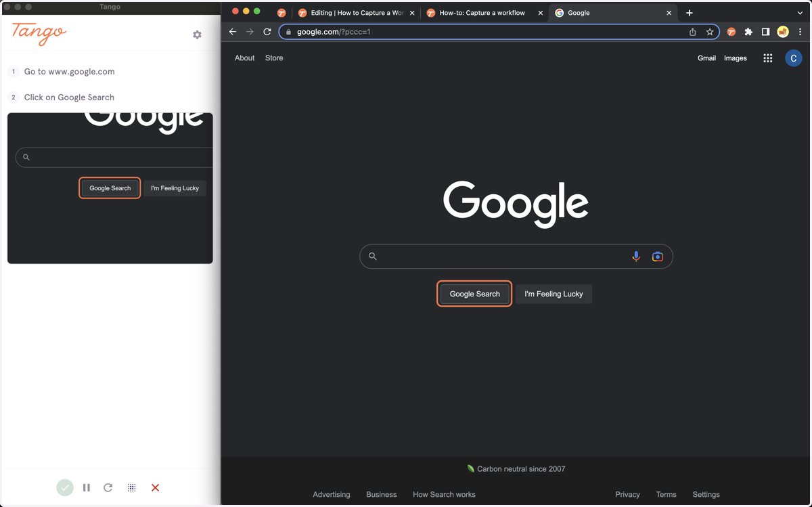Open Gmail link
Viewport: 812px width, 507px height.
[x=706, y=58]
